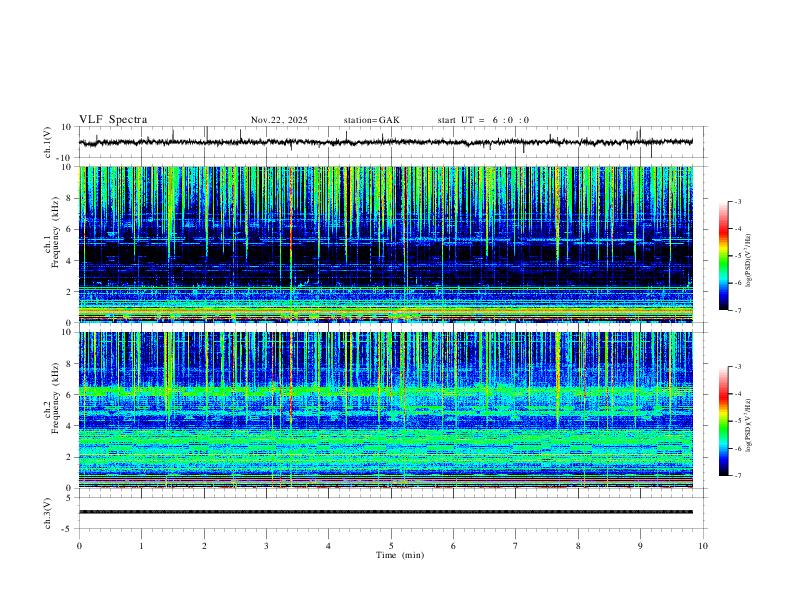Click time axis tick label "9"
Screen dimensions: 792x612
click(x=640, y=546)
